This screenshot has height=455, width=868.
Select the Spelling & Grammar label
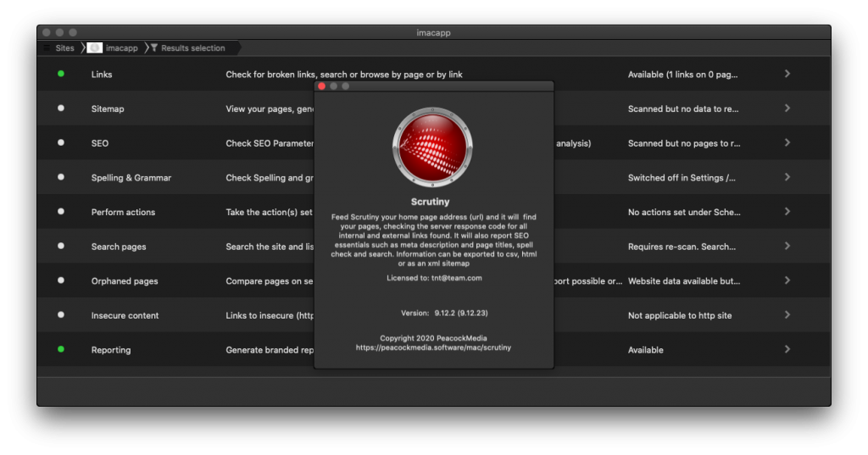pos(131,178)
